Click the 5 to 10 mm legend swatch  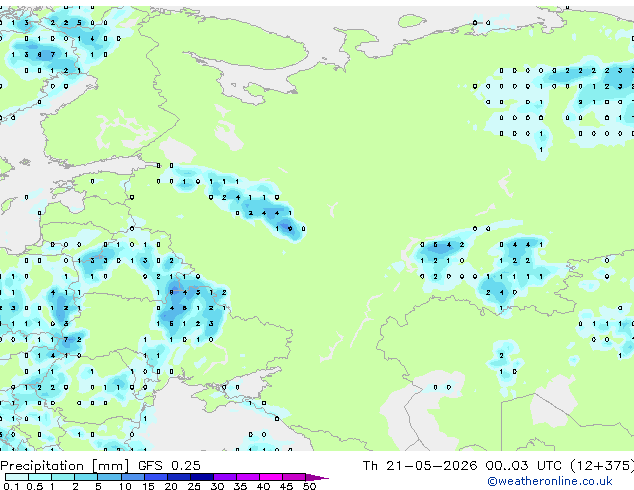pyautogui.click(x=110, y=477)
